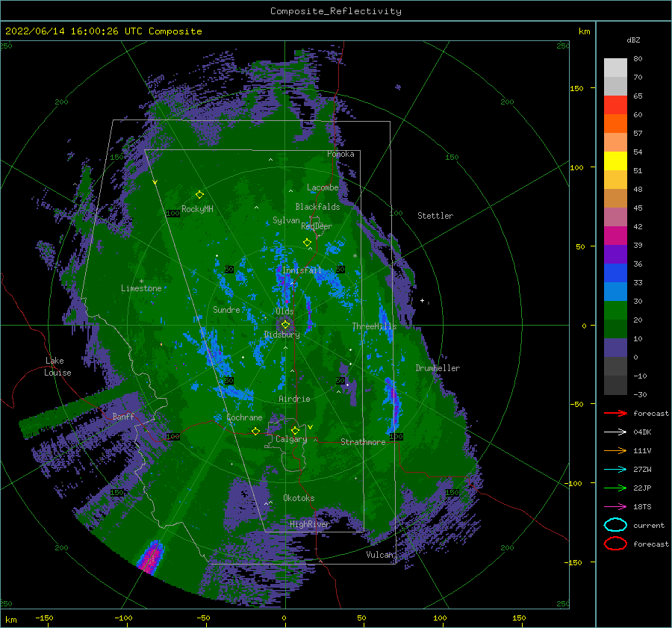Viewport: 672px width, 628px height.
Task: Click the km label at top right
Action: [584, 31]
